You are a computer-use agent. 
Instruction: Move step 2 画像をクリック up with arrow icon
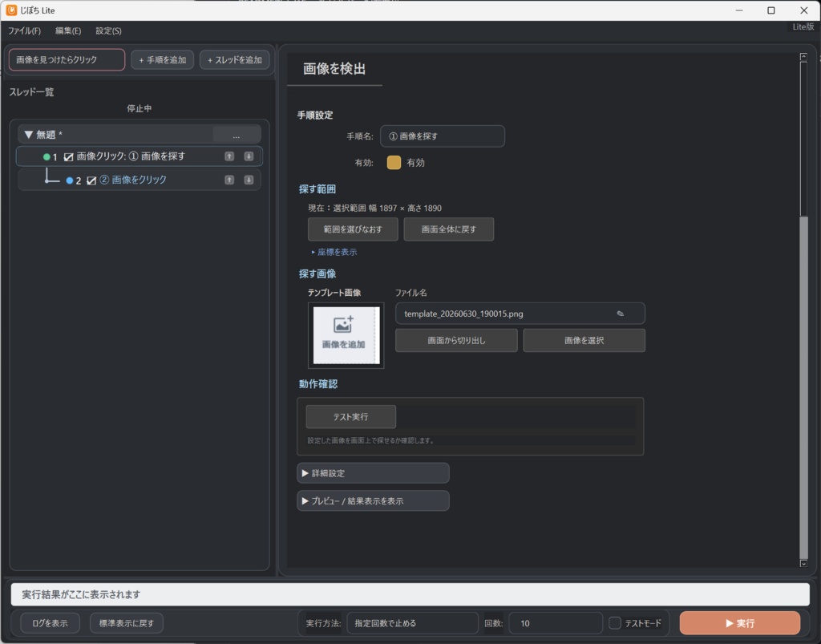pyautogui.click(x=229, y=180)
